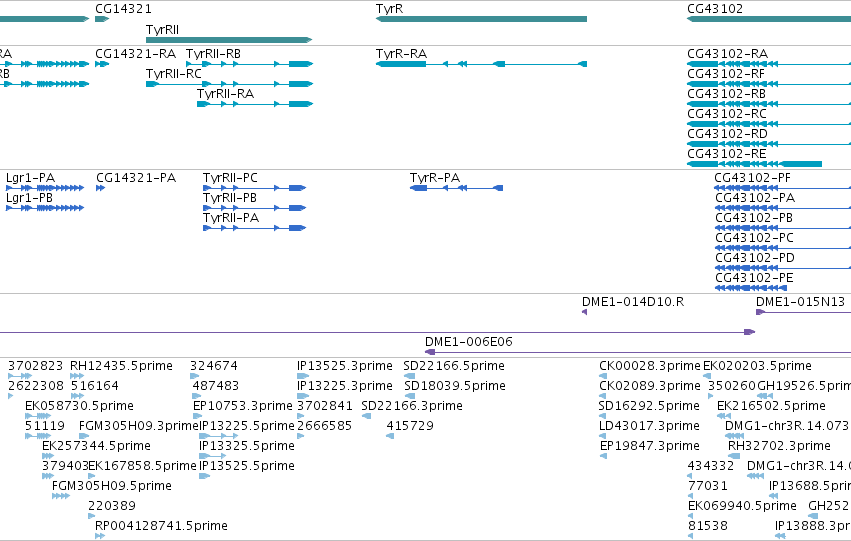Click the TyrRII-RB transcript label
Screen dimensions: 851x541
click(213, 54)
